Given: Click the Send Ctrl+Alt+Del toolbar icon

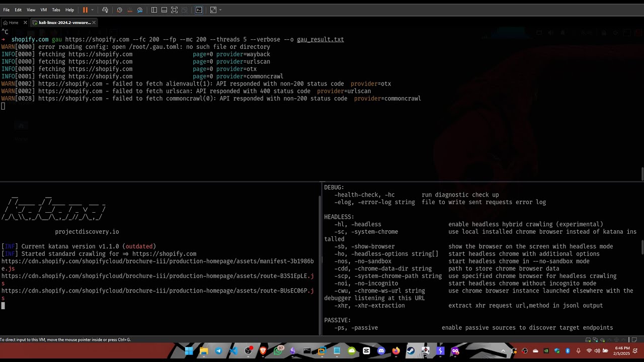Looking at the screenshot, I should [x=105, y=10].
